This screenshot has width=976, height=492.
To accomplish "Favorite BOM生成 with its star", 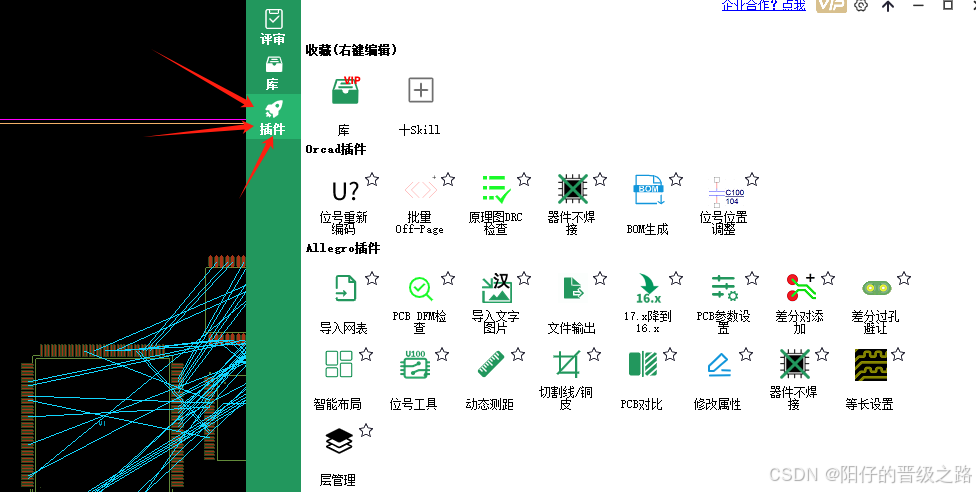I will point(676,179).
